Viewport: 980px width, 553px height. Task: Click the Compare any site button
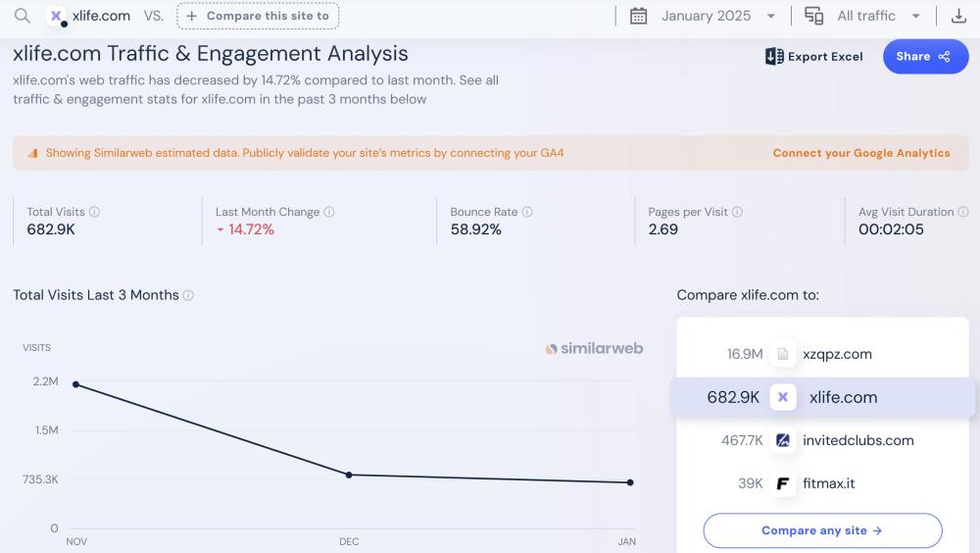point(822,530)
